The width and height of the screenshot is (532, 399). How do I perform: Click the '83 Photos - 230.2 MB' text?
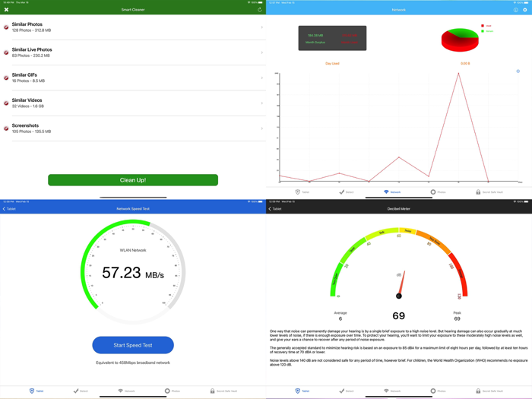(x=31, y=55)
